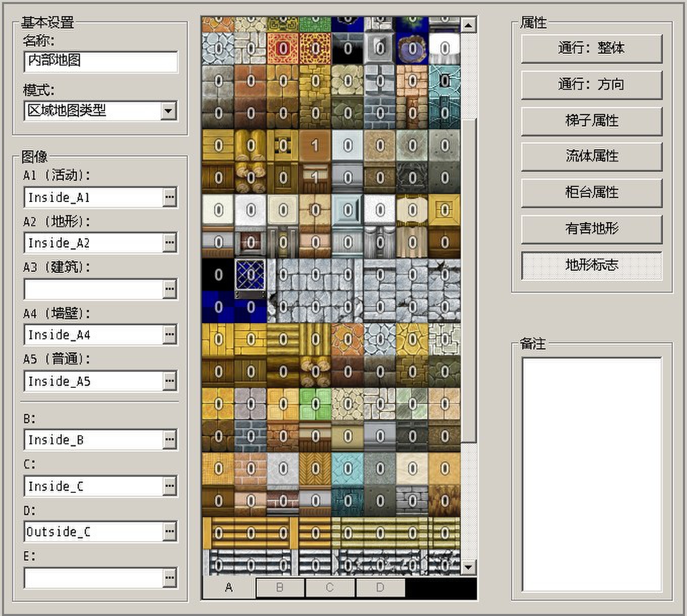Open the mode dropdown 区域地图类型
This screenshot has width=687, height=616.
169,111
